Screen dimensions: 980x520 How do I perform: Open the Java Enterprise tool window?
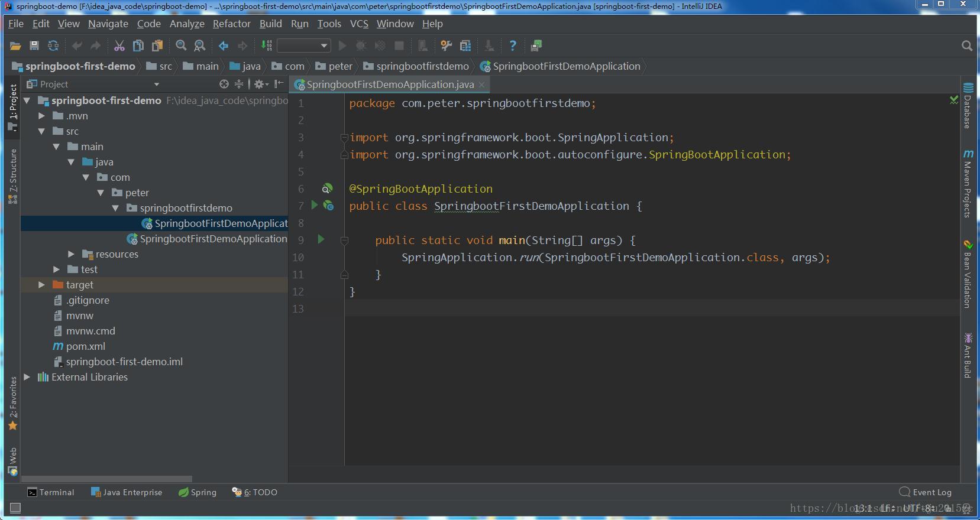127,492
